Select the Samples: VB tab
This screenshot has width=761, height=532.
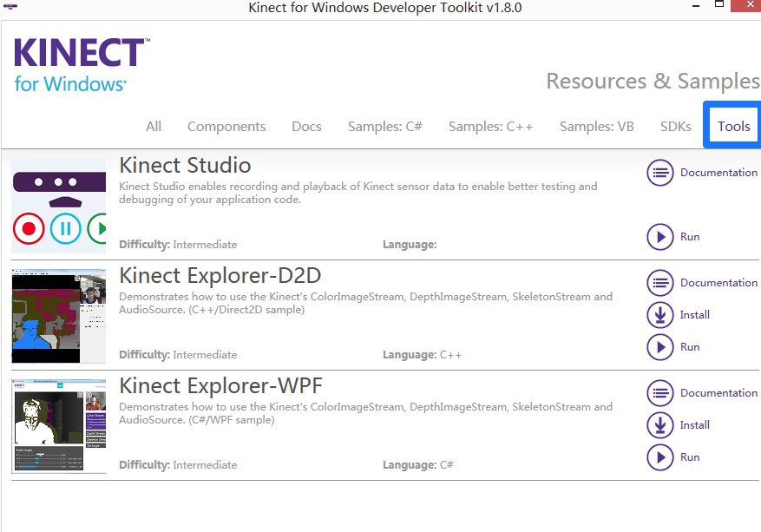596,127
